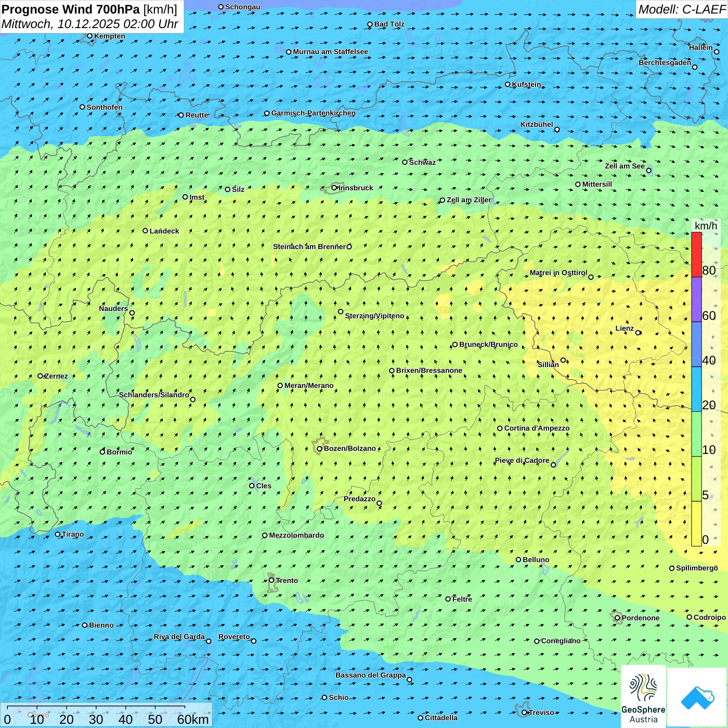The height and width of the screenshot is (728, 728).
Task: Select the Pordenone city marker
Action: [x=617, y=618]
